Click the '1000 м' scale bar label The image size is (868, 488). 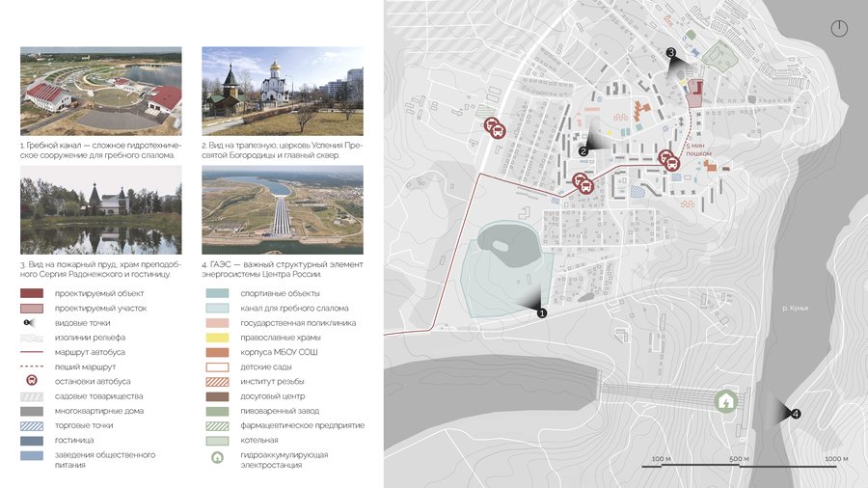point(836,459)
